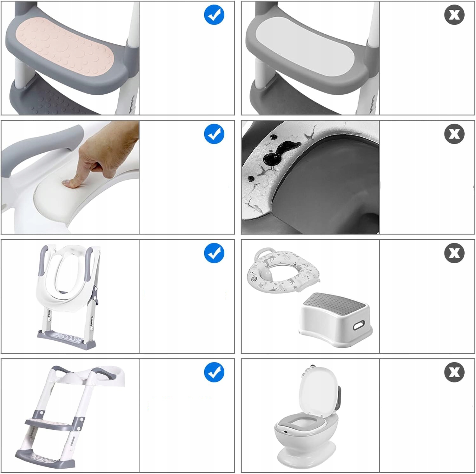Viewport: 476px width, 474px height.
Task: Open the image of the pink anti-slip step
Action: coord(70,58)
